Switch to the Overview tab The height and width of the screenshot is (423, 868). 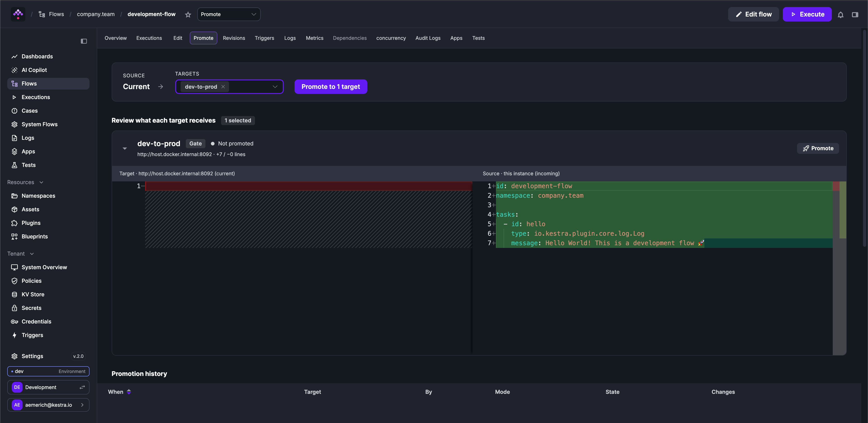(x=116, y=38)
